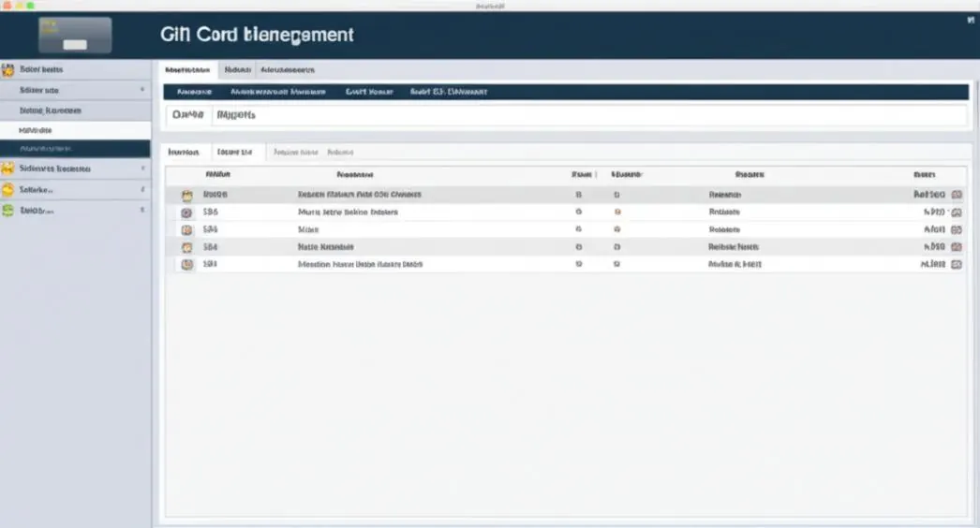
Task: Open the third tab above the dark navigation bar
Action: [288, 70]
